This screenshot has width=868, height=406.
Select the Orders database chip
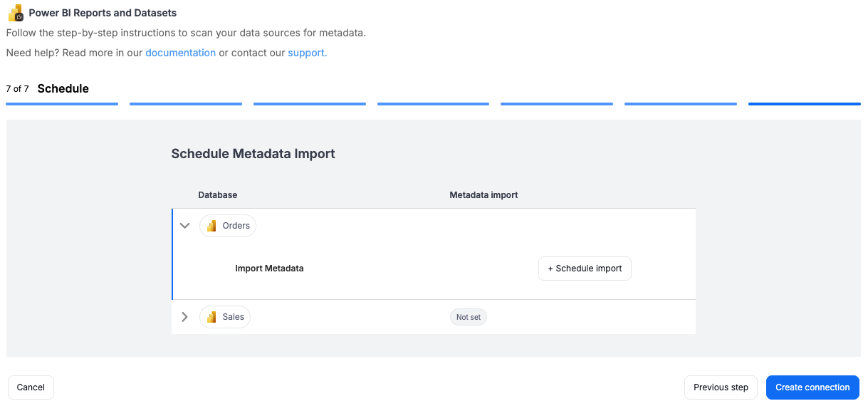tap(228, 226)
